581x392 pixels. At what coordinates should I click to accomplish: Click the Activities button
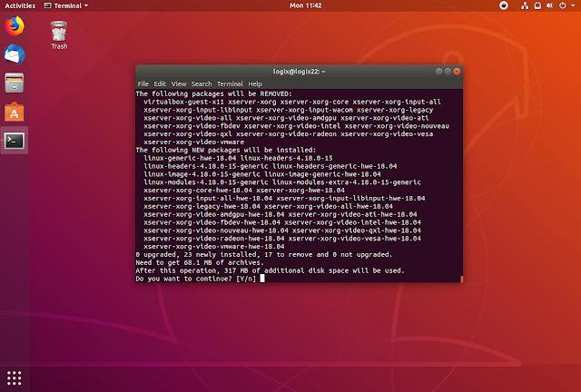click(x=20, y=5)
